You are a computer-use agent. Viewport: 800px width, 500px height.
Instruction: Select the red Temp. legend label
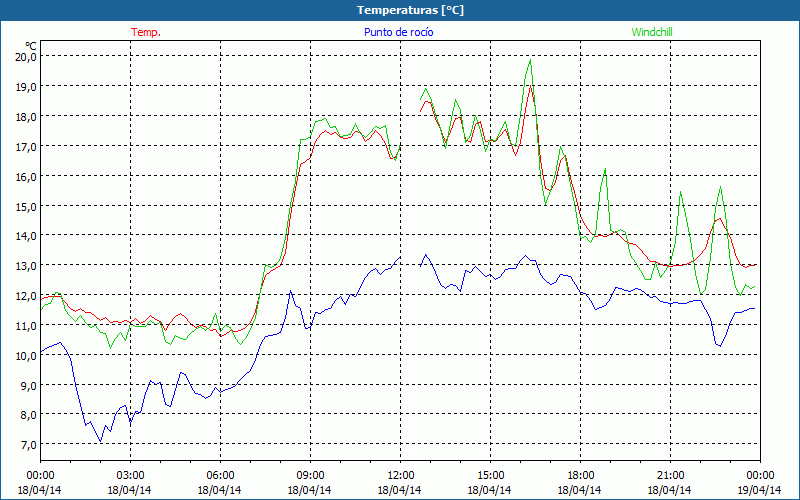point(146,32)
